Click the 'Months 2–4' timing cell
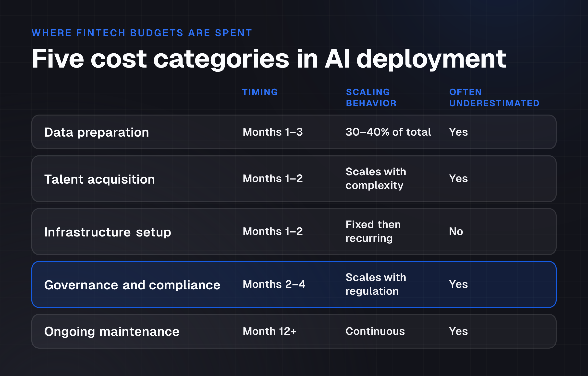Screen dimensions: 588x376 point(274,284)
